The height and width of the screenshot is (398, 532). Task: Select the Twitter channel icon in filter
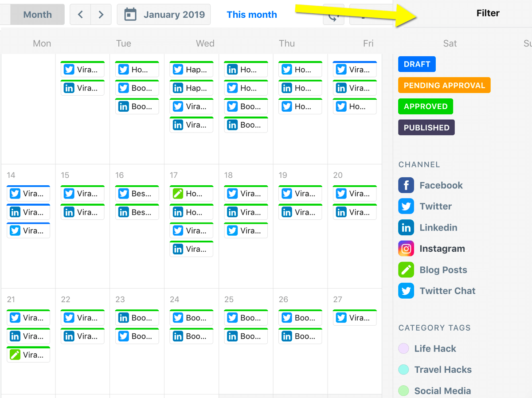pyautogui.click(x=406, y=206)
